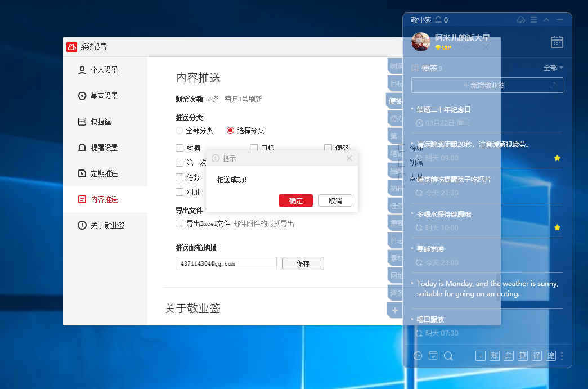Click the notification bell icon

tap(438, 20)
